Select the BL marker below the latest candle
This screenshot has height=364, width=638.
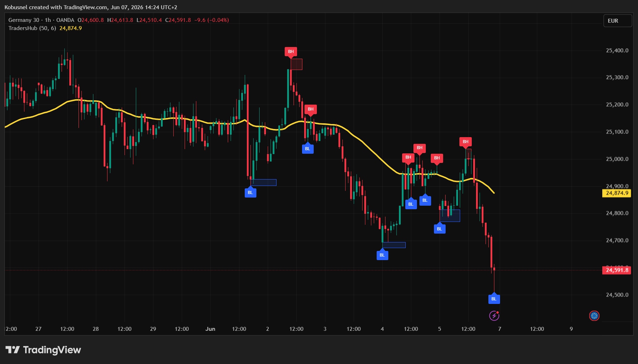tap(494, 298)
